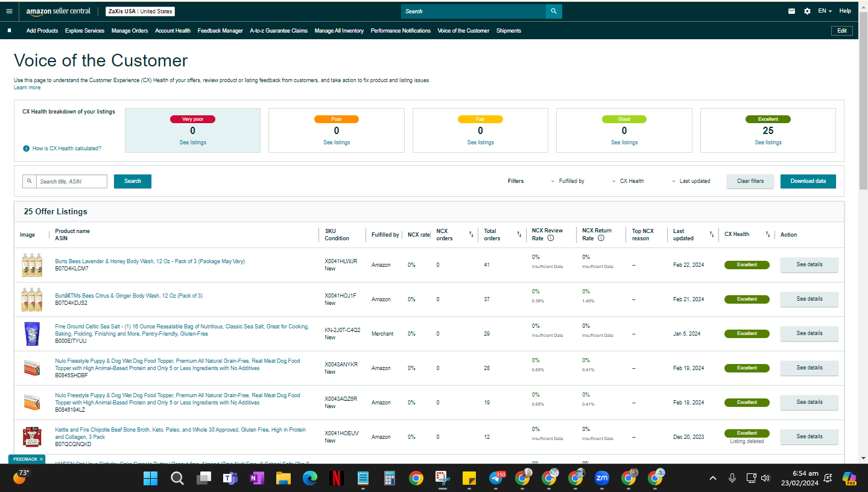The image size is (868, 492).
Task: Open Manage Orders in the navigation bar
Action: tap(130, 31)
